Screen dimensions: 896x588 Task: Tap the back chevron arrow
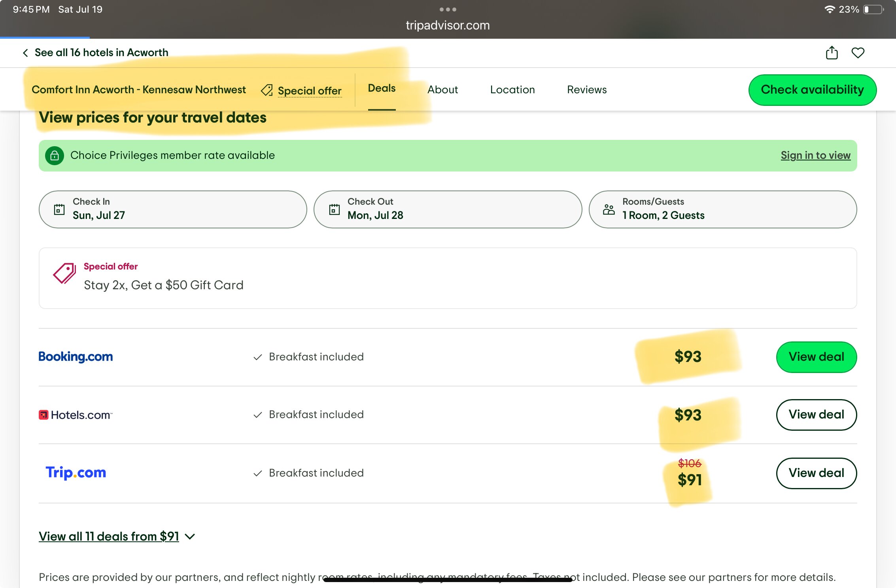pyautogui.click(x=25, y=53)
